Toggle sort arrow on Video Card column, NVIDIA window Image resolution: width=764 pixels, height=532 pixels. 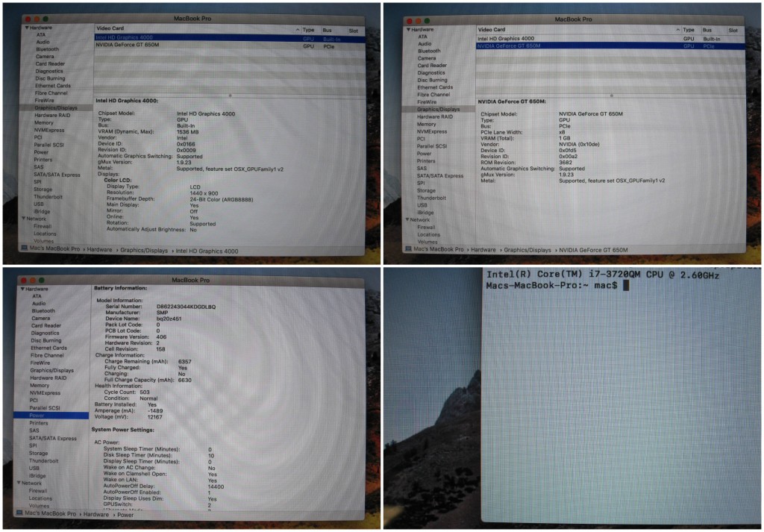[677, 30]
